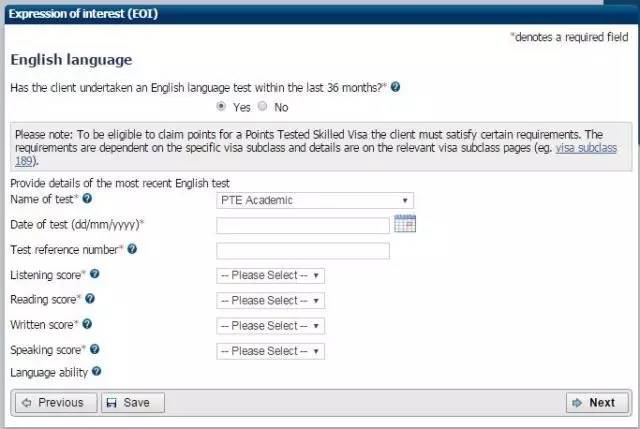Click the Test reference number input field

[303, 251]
